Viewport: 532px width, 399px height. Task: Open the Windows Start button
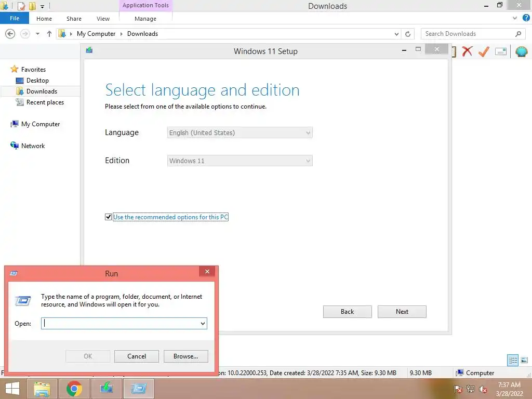(x=12, y=389)
